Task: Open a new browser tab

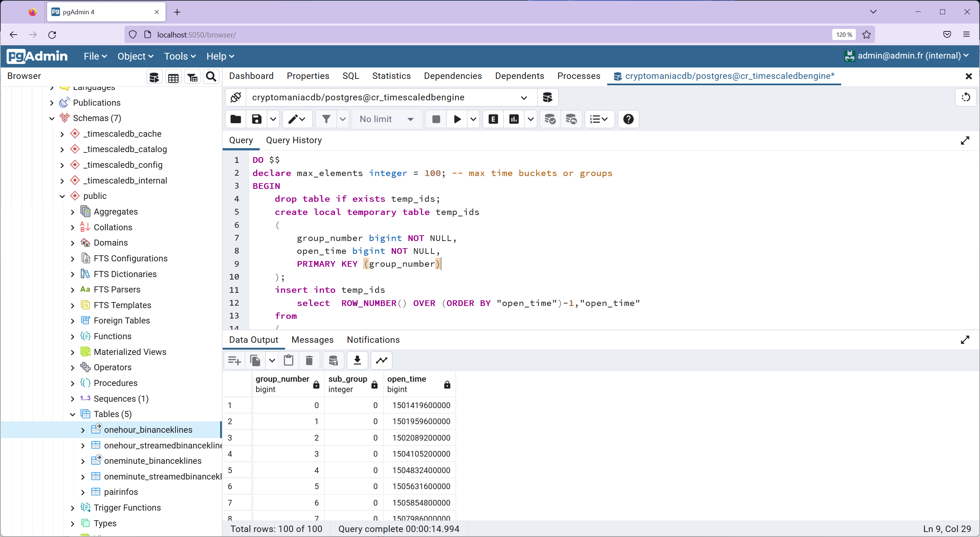Action: [x=177, y=12]
